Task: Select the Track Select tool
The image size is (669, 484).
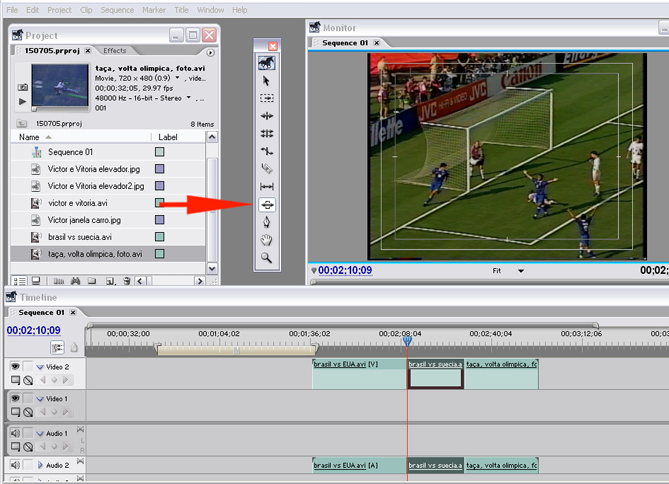Action: pos(266,99)
